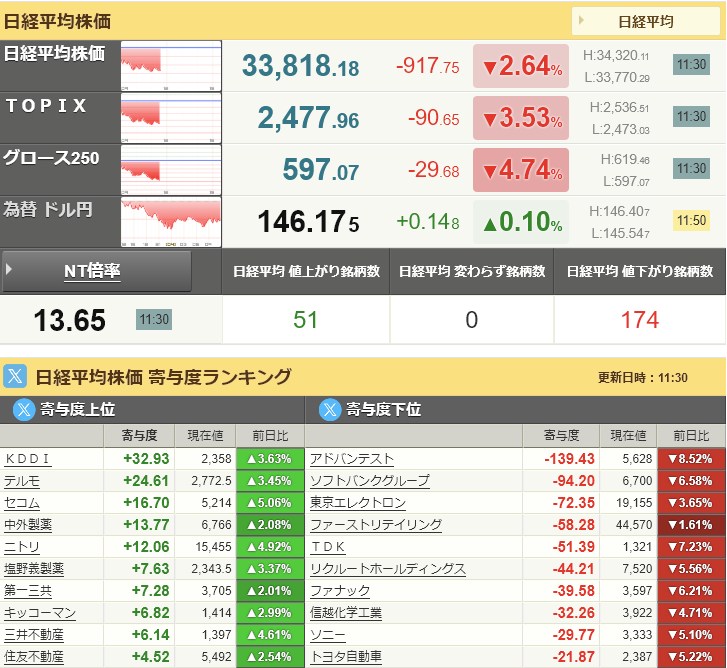Click the 値下がり銘柄数 count 174
727x668 pixels.
pos(640,320)
